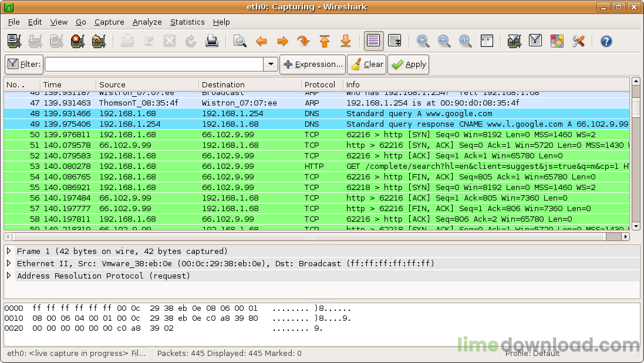Image resolution: width=644 pixels, height=363 pixels.
Task: Open the List Interfaces dialog
Action: (x=13, y=41)
